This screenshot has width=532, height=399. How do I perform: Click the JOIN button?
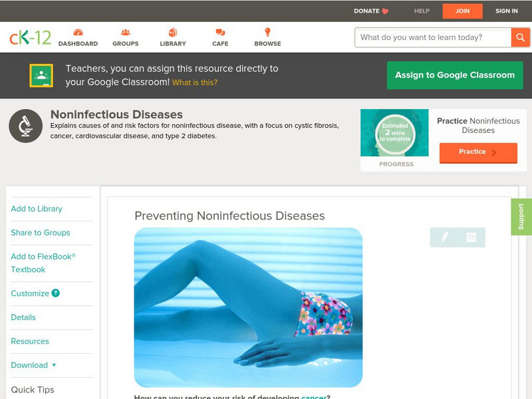pos(462,11)
